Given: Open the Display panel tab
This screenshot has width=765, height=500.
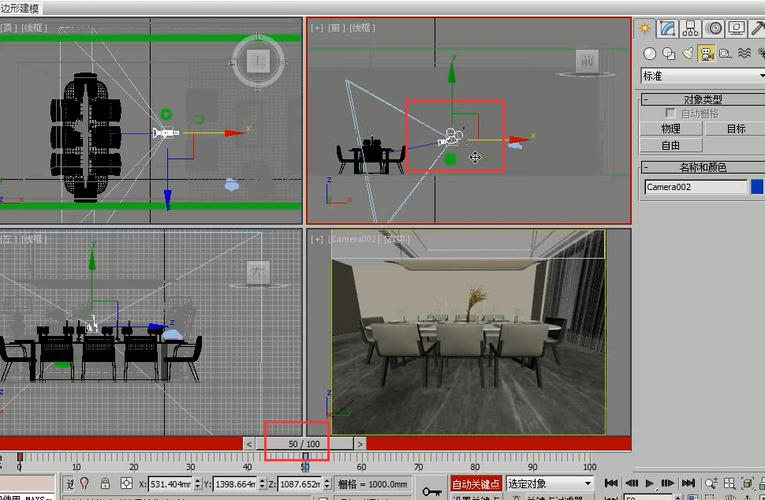Looking at the screenshot, I should 737,28.
